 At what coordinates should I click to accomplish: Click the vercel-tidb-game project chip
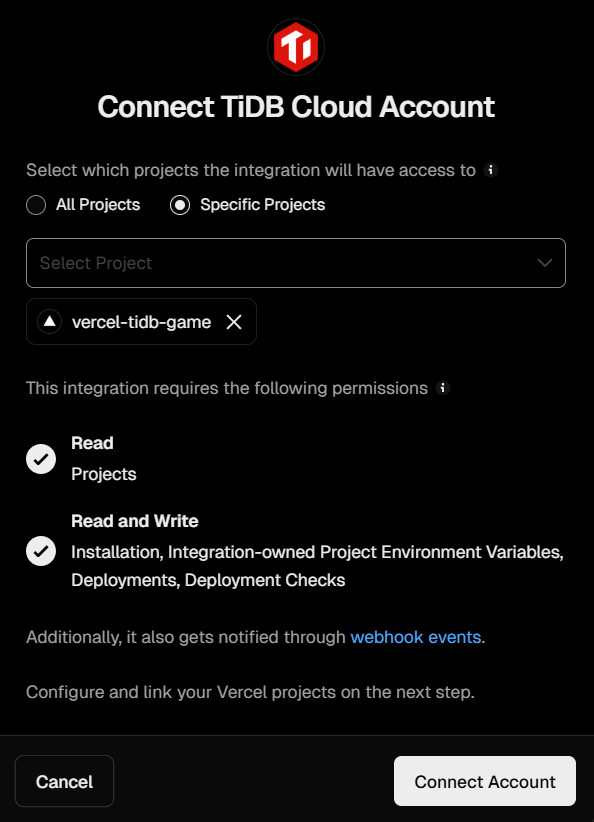(x=142, y=321)
